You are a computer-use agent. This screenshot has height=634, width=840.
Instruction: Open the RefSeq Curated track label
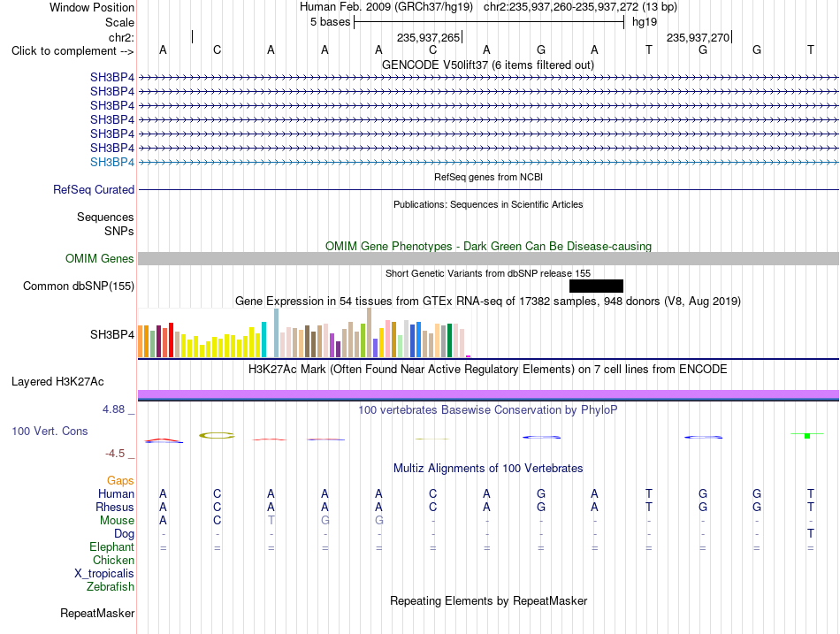coord(94,190)
